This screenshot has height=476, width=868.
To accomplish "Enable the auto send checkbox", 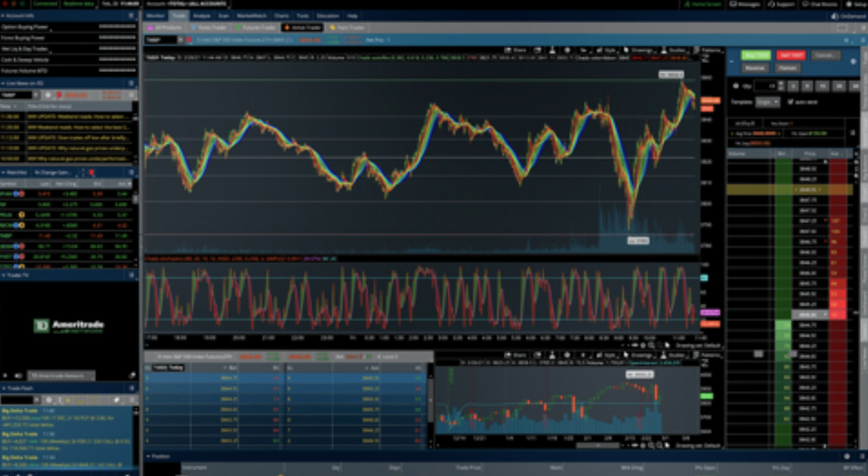I will (x=790, y=102).
